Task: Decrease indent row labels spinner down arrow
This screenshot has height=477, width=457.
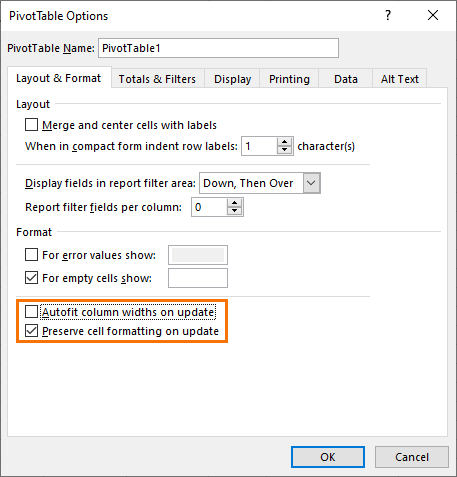Action: point(284,150)
